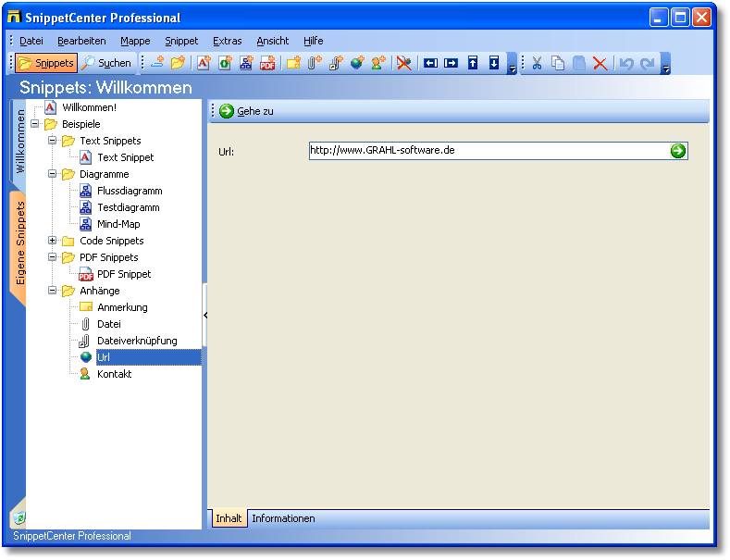
Task: Add a new contact icon
Action: [x=378, y=62]
